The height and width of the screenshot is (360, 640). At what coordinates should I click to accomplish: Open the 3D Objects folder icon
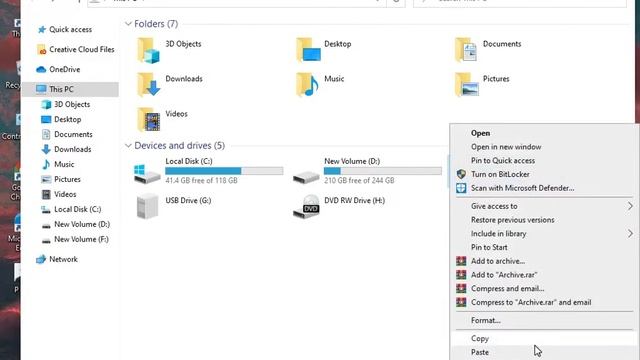148,51
